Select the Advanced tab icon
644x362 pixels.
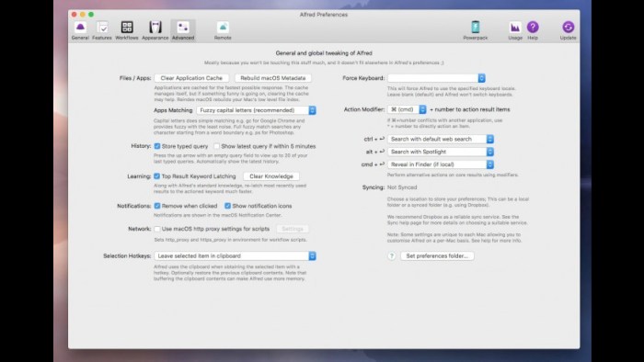point(183,30)
